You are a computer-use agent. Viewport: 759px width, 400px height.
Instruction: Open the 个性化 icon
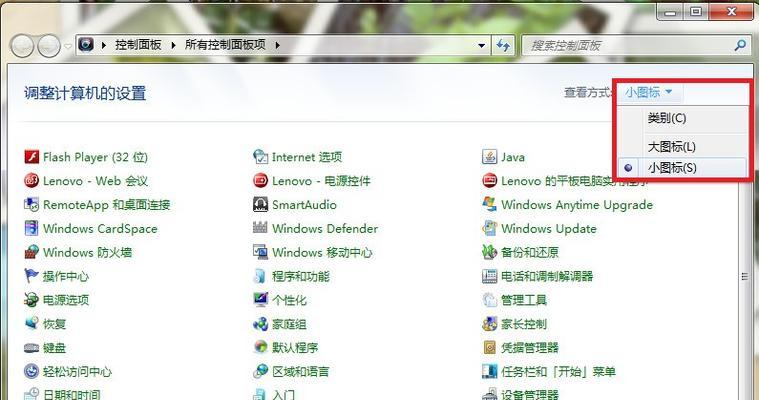[260, 300]
